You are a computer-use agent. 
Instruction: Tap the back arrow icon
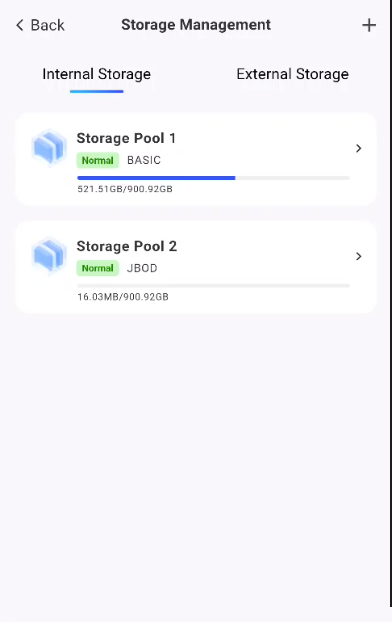coord(20,25)
